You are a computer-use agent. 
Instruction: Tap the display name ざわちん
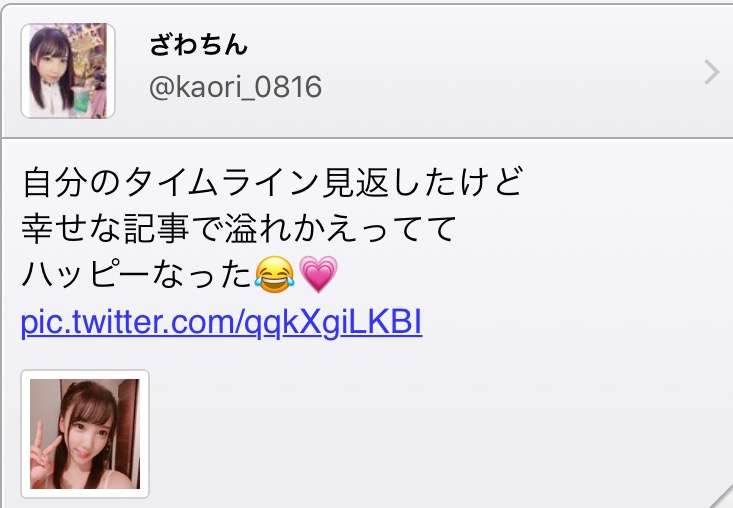(x=198, y=45)
